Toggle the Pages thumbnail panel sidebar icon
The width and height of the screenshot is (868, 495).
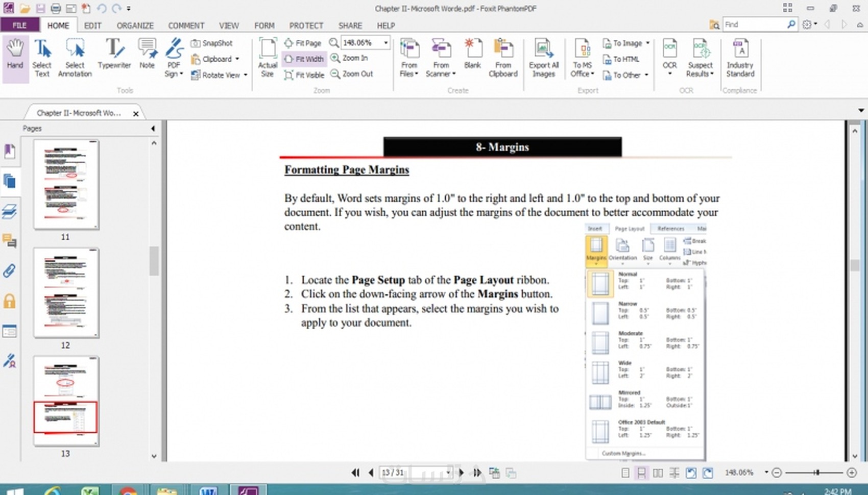pyautogui.click(x=9, y=181)
